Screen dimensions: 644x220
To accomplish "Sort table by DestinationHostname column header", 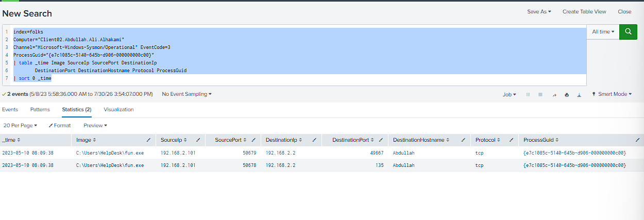I will pyautogui.click(x=422, y=140).
